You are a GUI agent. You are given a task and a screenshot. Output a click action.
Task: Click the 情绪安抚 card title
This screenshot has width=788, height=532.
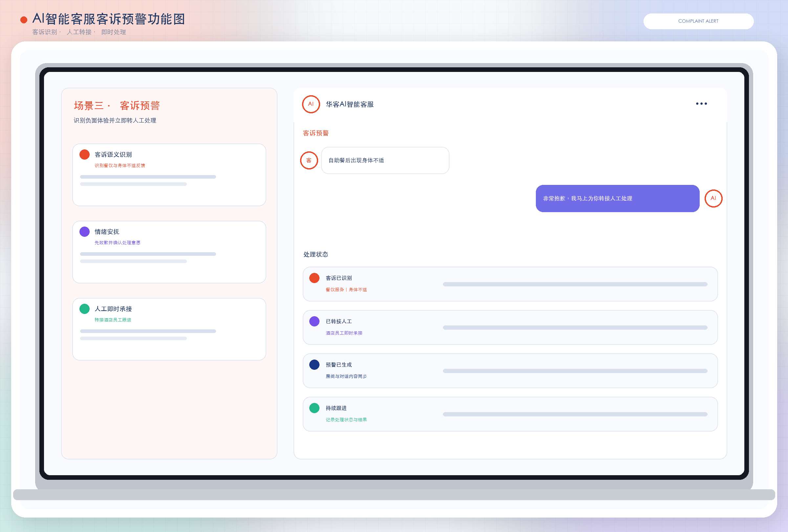click(x=107, y=232)
